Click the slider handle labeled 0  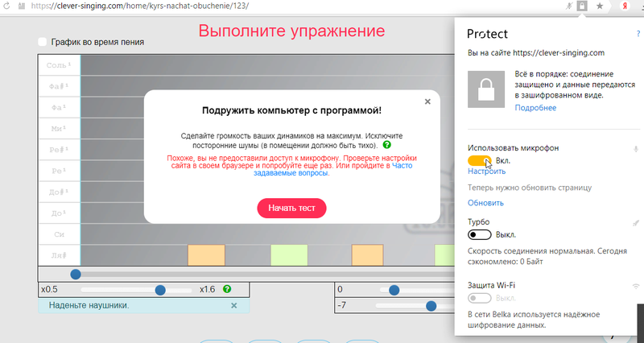tap(394, 290)
